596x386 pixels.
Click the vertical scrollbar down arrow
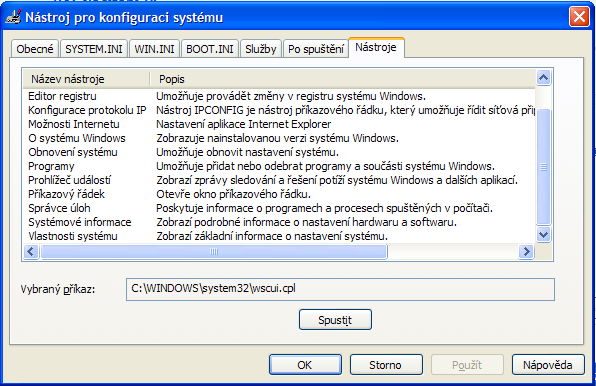[544, 234]
